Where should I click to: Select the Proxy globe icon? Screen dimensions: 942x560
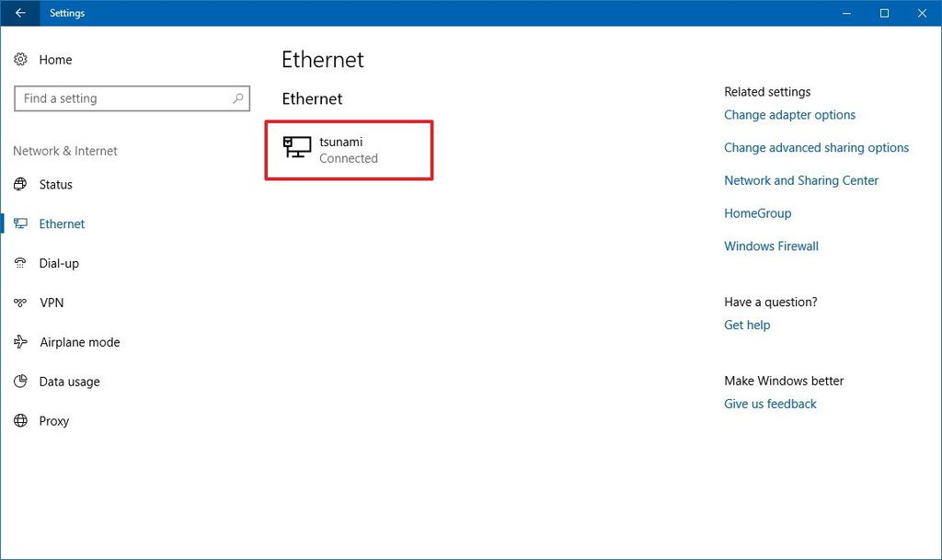pos(20,420)
